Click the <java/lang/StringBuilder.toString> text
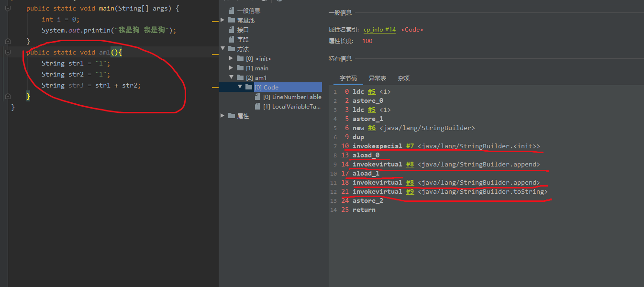 [x=483, y=191]
